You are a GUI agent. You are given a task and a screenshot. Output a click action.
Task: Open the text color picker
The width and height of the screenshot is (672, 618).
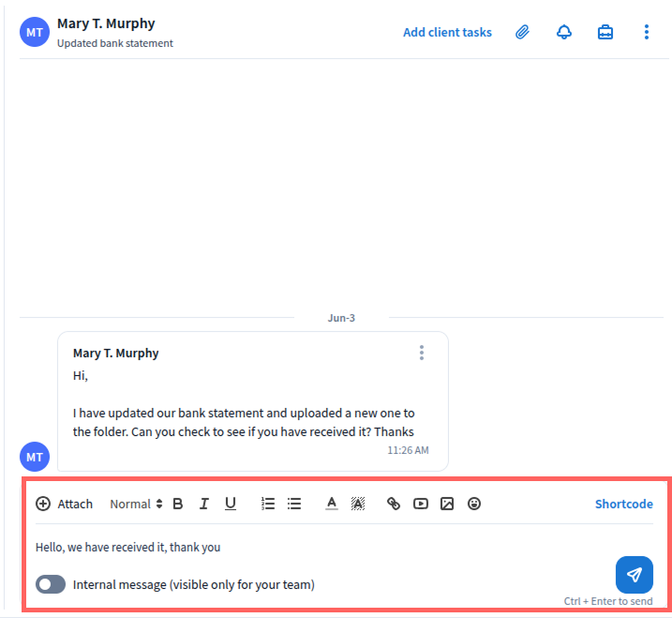(331, 504)
